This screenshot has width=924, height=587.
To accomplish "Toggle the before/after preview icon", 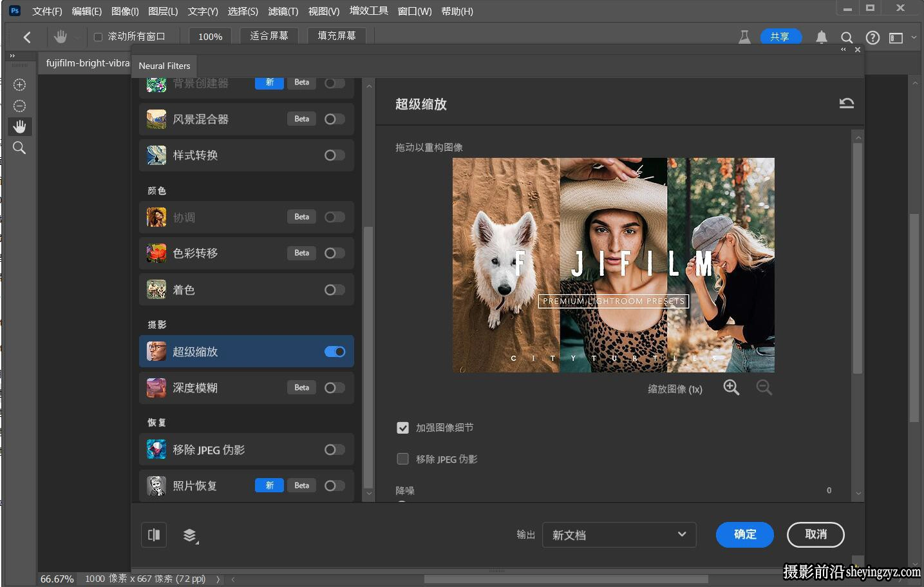I will coord(154,535).
